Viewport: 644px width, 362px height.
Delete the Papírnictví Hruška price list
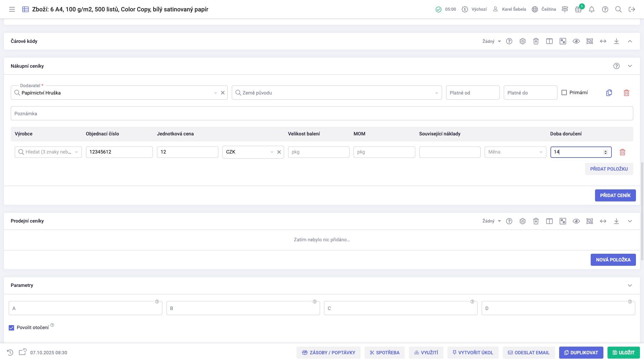coord(626,93)
